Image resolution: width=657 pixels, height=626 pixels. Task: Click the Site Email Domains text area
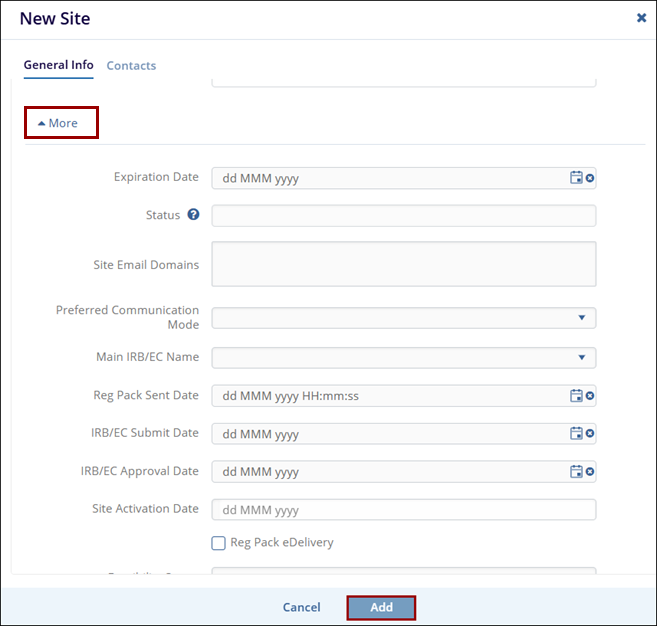click(403, 264)
